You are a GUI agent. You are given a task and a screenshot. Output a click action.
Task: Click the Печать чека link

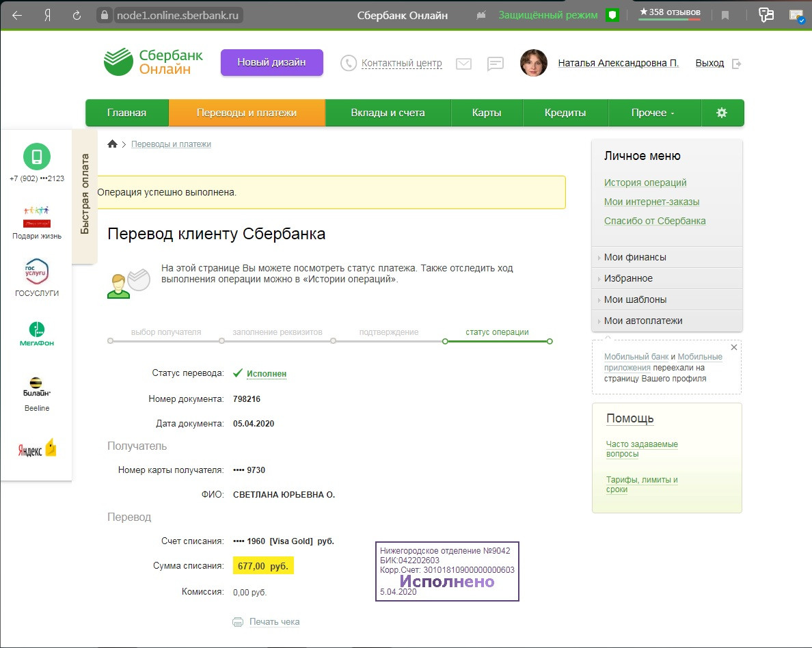tap(275, 621)
